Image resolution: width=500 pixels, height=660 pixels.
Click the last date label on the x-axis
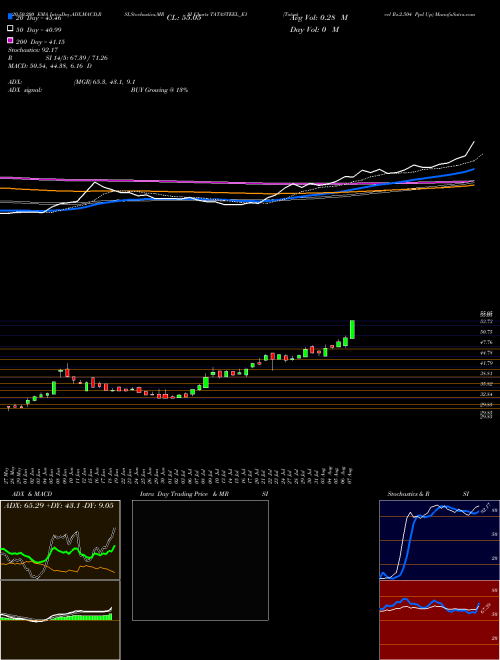(x=351, y=476)
